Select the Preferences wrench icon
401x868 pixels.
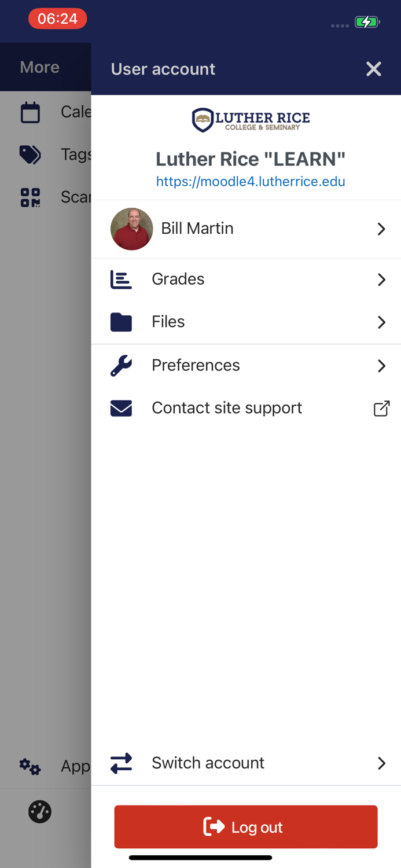pyautogui.click(x=121, y=365)
